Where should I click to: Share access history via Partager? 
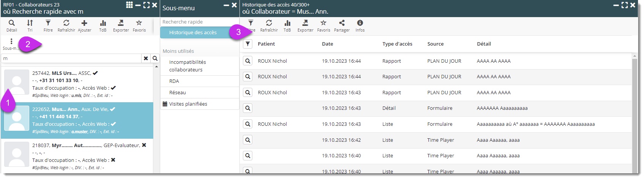click(x=342, y=25)
